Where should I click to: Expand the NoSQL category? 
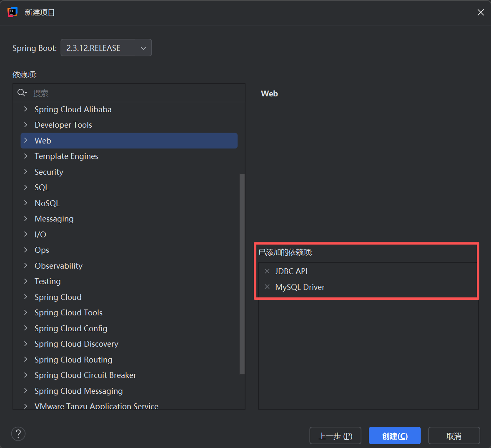[26, 203]
